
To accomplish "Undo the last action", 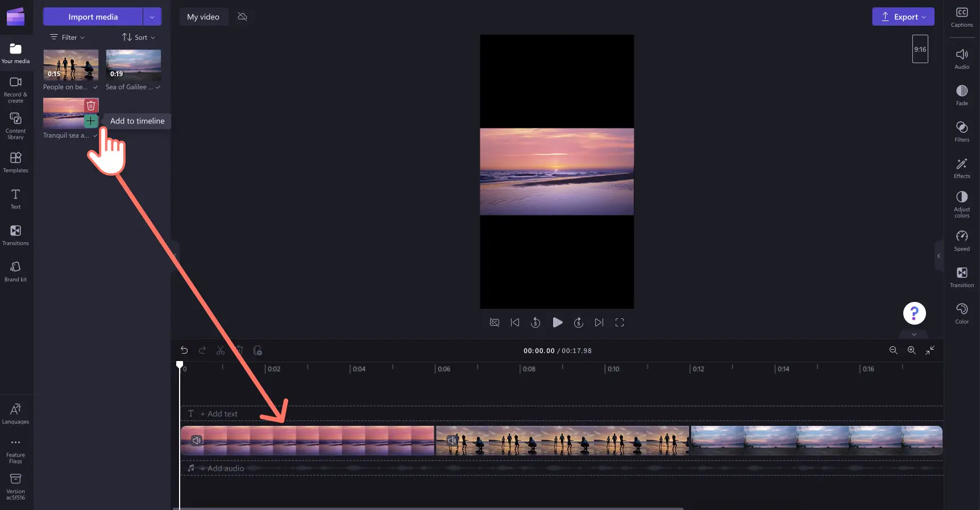I will point(184,350).
